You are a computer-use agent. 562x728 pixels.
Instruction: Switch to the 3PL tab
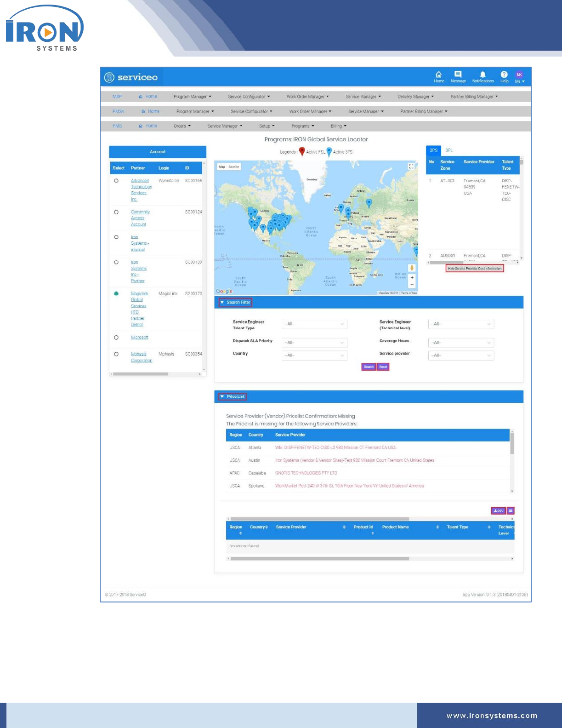coord(449,150)
